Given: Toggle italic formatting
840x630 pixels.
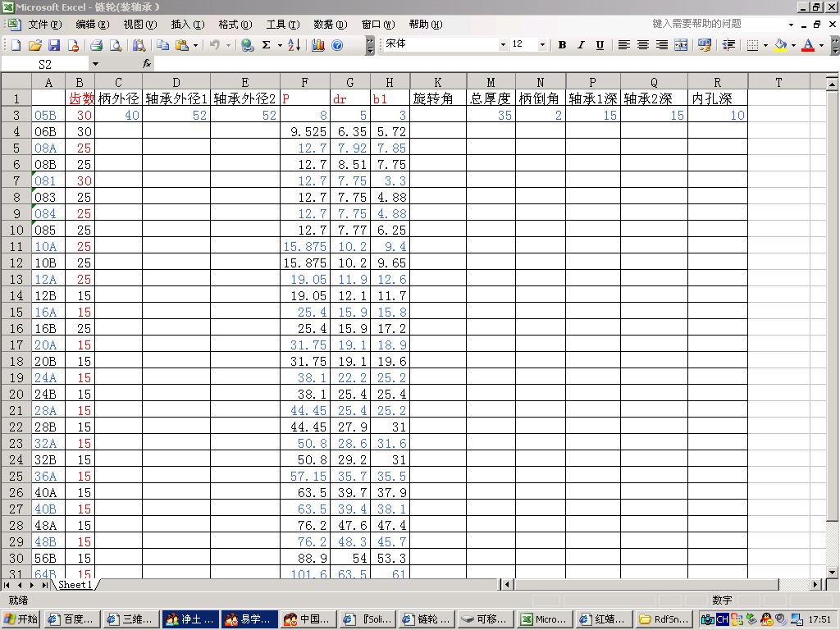Looking at the screenshot, I should [581, 45].
